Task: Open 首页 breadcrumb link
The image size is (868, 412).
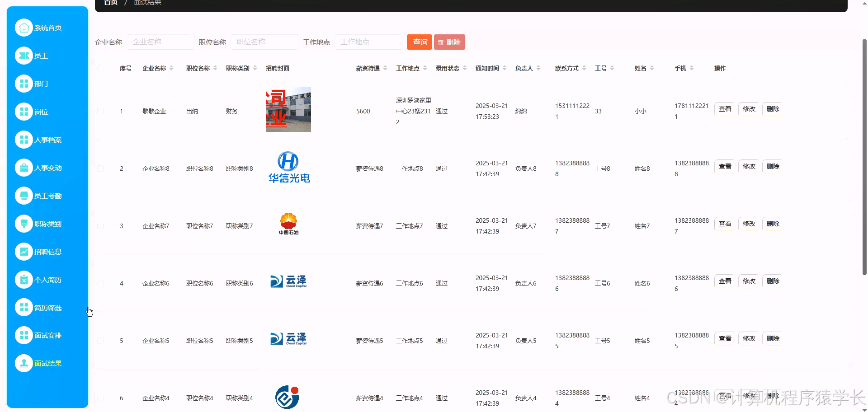Action: tap(110, 2)
